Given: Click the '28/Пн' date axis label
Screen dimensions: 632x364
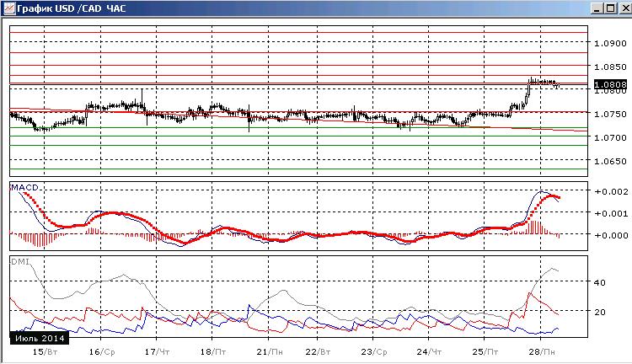Looking at the screenshot, I should (x=542, y=352).
